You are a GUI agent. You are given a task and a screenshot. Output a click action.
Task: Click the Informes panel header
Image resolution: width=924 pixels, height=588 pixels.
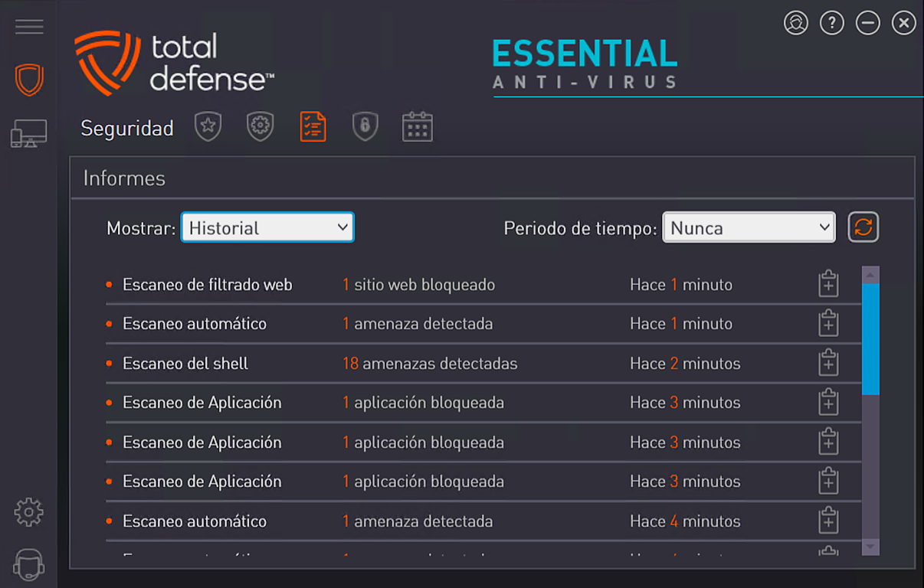(493, 178)
